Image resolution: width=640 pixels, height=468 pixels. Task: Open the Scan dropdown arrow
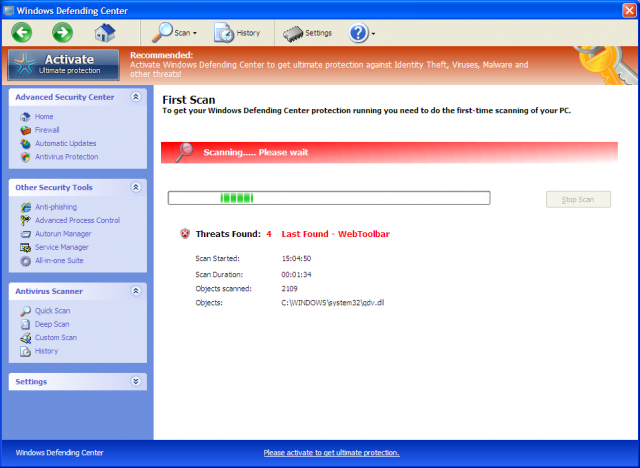(x=195, y=33)
